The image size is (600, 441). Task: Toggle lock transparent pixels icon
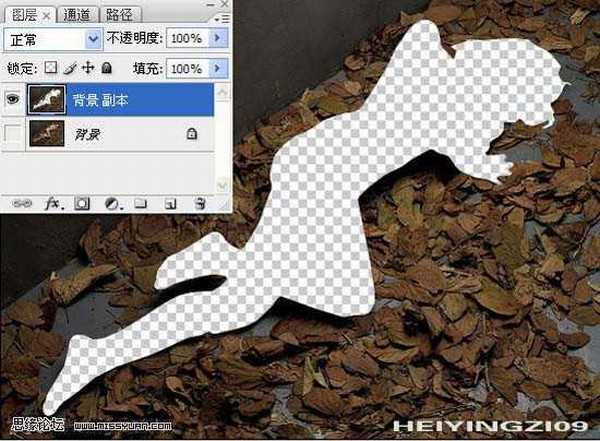51,68
